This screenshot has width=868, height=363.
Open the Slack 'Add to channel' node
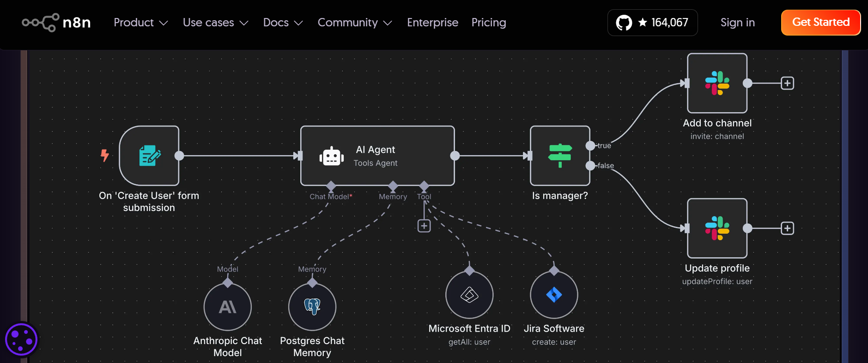coord(717,83)
